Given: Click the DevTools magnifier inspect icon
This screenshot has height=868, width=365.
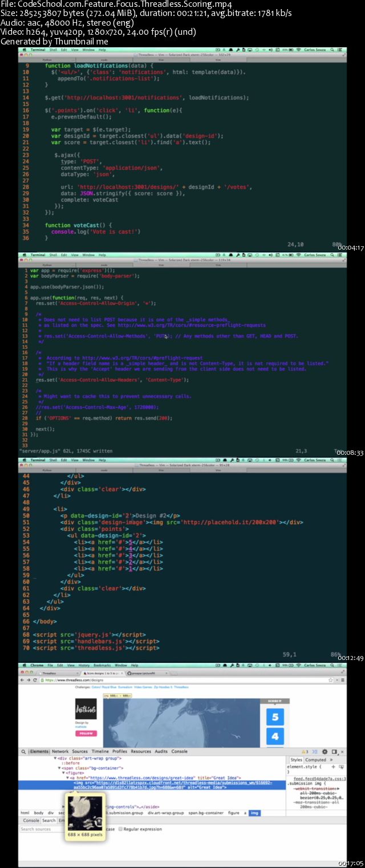Looking at the screenshot, I should click(x=24, y=752).
